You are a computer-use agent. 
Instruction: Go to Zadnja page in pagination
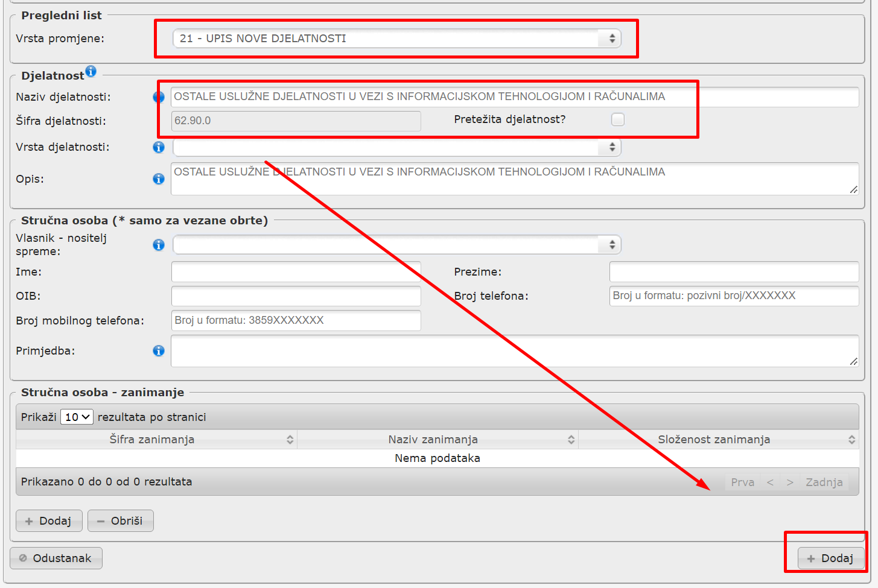pos(824,482)
